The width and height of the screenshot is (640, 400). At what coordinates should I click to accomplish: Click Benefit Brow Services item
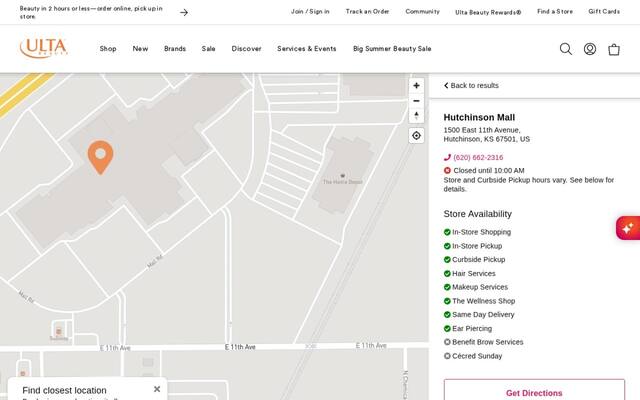point(483,342)
